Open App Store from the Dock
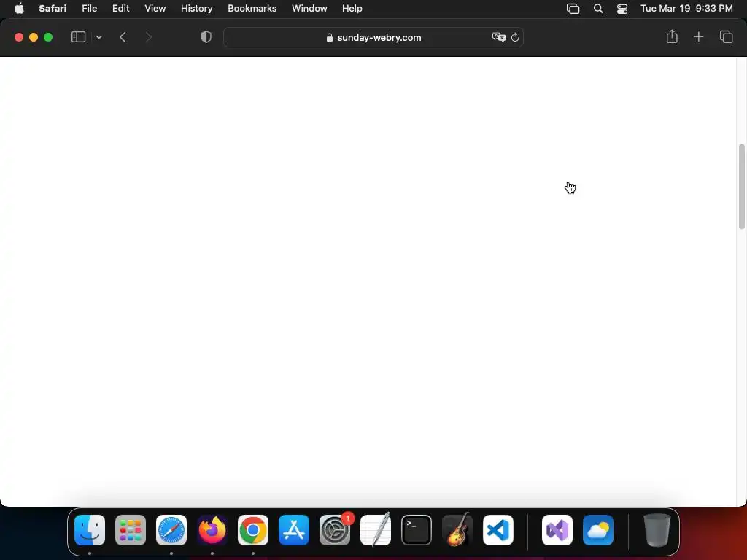The height and width of the screenshot is (560, 747). [x=294, y=530]
